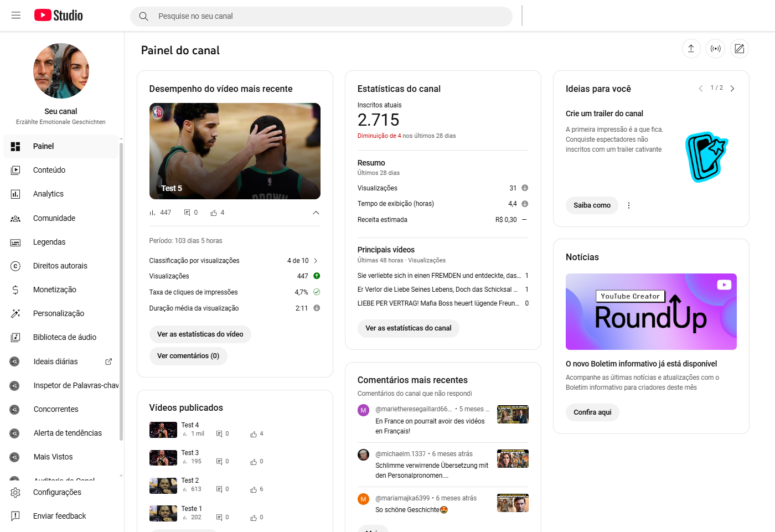Click the Visualizações trend down icon in Resumo
Image resolution: width=775 pixels, height=532 pixels.
click(525, 188)
